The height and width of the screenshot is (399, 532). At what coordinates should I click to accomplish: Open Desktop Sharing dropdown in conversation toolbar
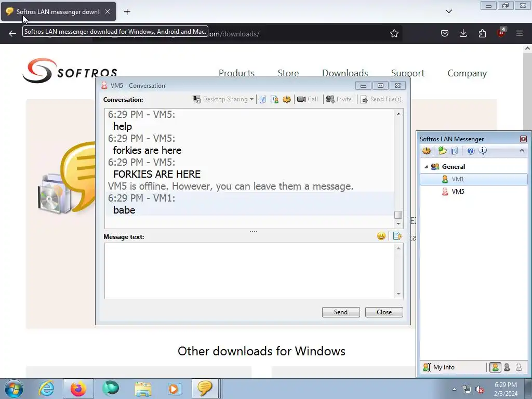click(223, 99)
